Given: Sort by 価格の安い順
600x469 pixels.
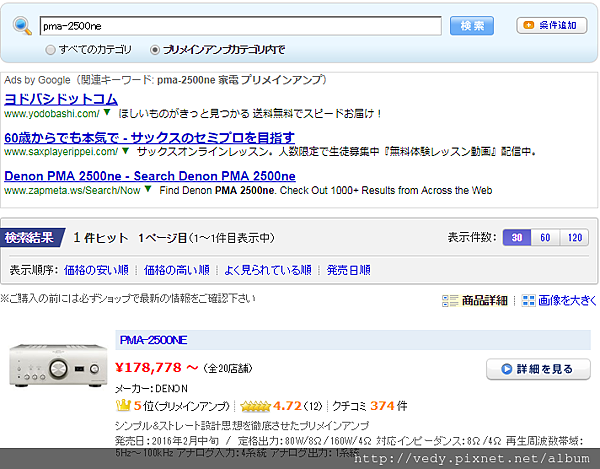Looking at the screenshot, I should pos(96,270).
